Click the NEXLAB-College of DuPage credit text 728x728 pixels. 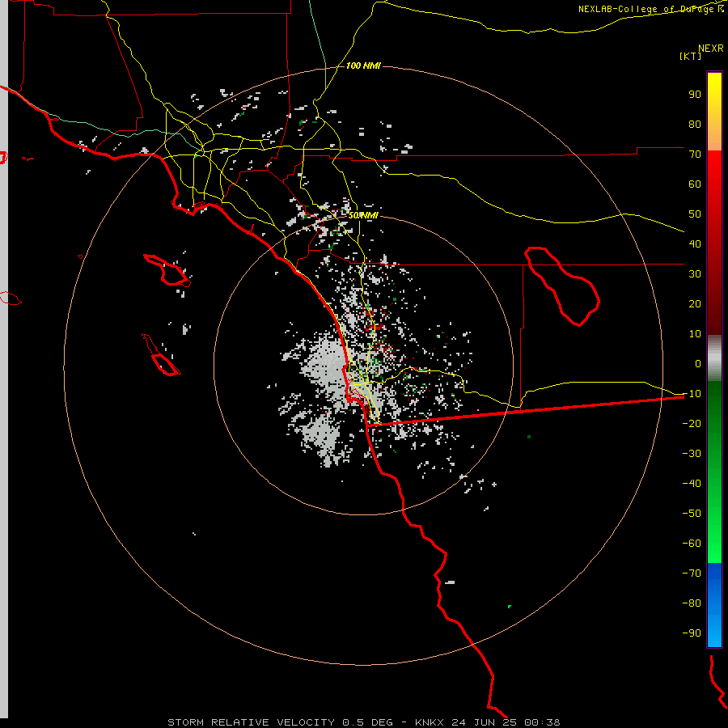coord(651,9)
